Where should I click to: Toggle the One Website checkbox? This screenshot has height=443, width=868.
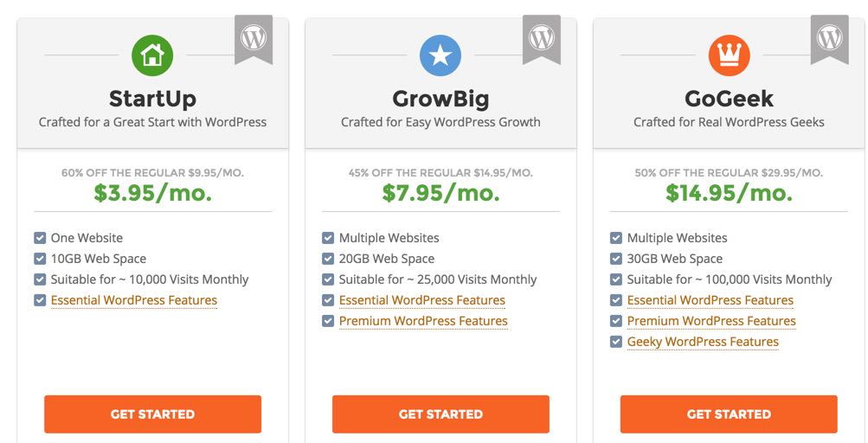click(x=40, y=238)
